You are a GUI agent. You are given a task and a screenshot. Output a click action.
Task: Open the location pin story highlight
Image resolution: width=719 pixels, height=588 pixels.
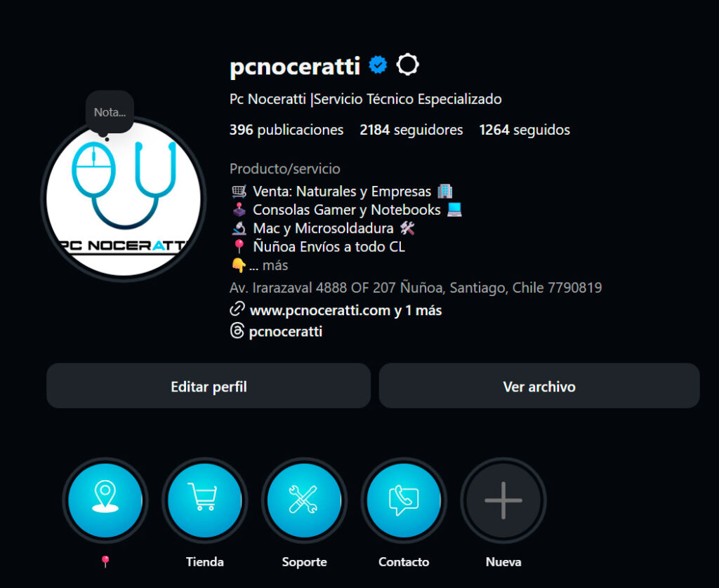pyautogui.click(x=105, y=500)
